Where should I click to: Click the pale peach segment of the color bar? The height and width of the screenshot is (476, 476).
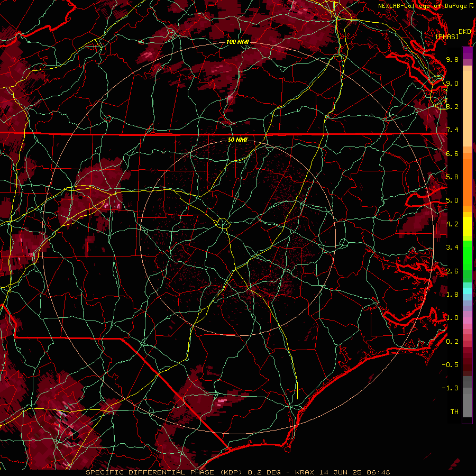[467, 109]
